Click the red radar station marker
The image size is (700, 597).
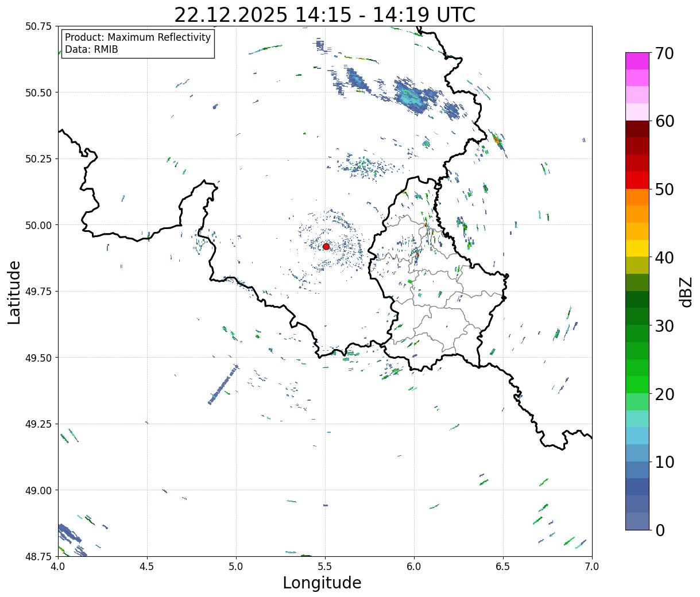pos(326,246)
